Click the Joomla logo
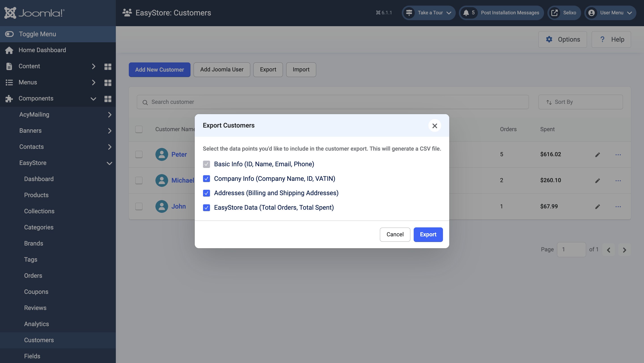This screenshot has height=363, width=644. [34, 13]
